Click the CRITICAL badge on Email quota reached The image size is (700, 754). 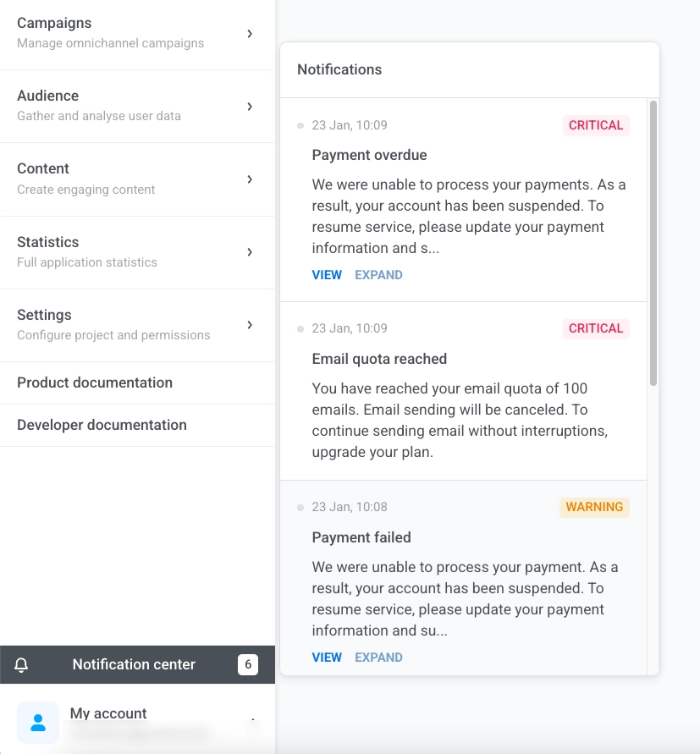click(x=596, y=328)
